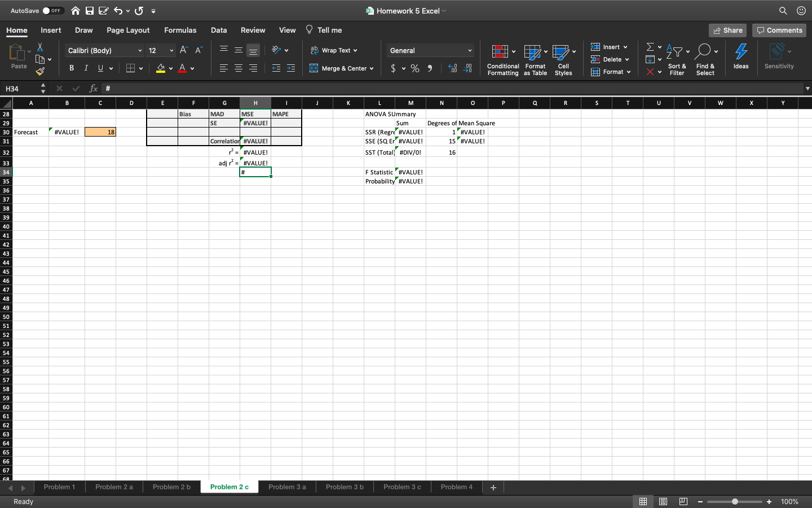Click the zoom in plus button
The height and width of the screenshot is (508, 812).
(769, 502)
